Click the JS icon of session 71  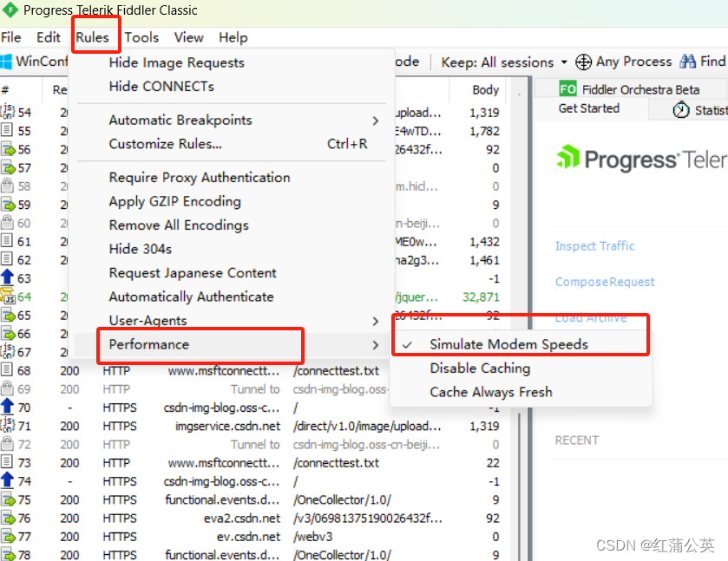point(8,425)
